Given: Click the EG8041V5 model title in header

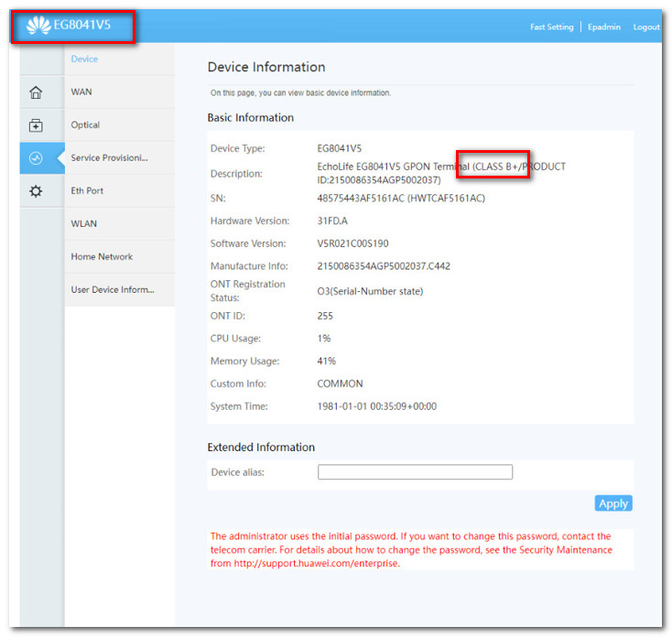Looking at the screenshot, I should point(82,26).
